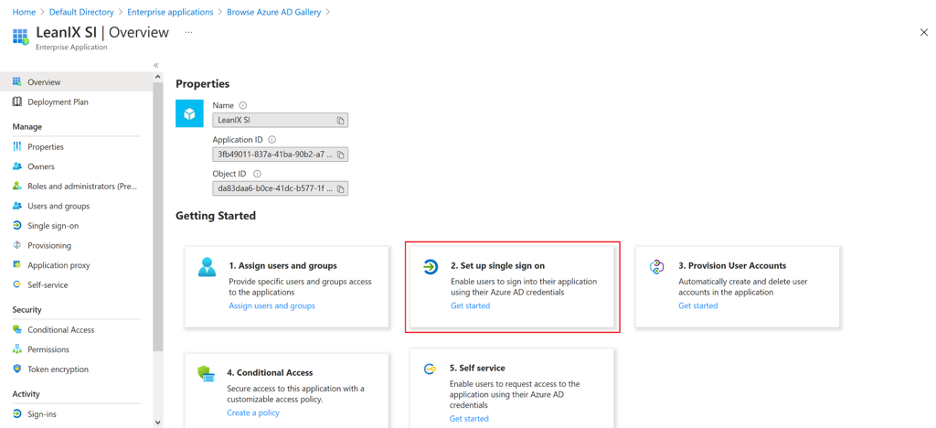The image size is (936, 428).
Task: Copy the Name field value
Action: [340, 120]
